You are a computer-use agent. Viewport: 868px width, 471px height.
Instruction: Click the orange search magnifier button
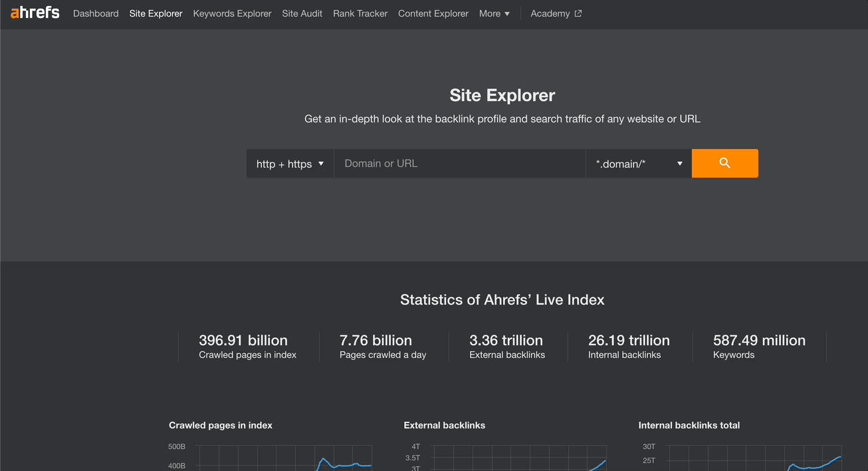[724, 163]
